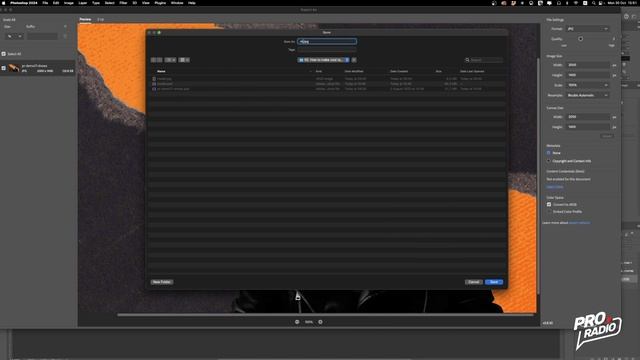The image size is (640, 360).
Task: Open the Scale percentage dropdown
Action: [x=588, y=85]
